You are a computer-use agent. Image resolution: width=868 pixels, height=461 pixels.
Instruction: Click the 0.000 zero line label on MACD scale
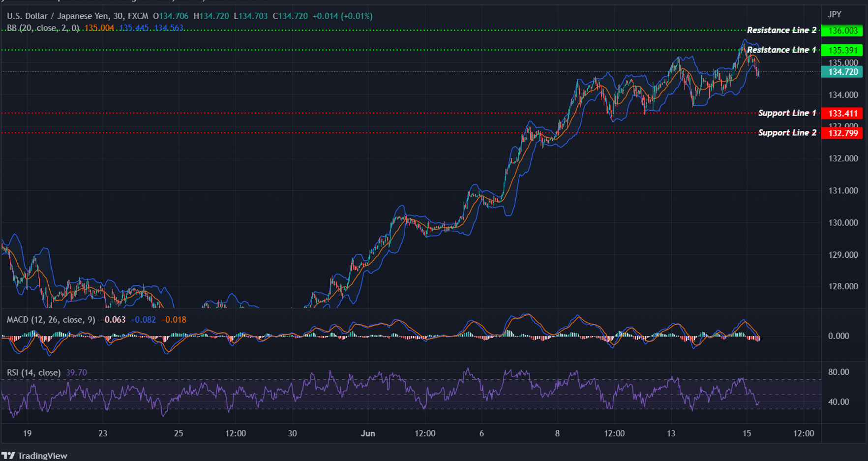coord(838,335)
